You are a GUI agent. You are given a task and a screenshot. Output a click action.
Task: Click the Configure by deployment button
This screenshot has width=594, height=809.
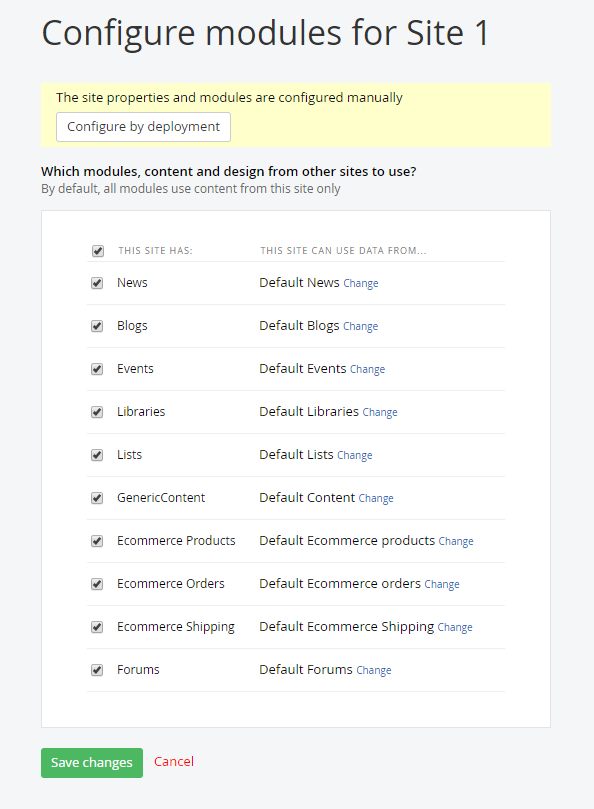coord(143,127)
